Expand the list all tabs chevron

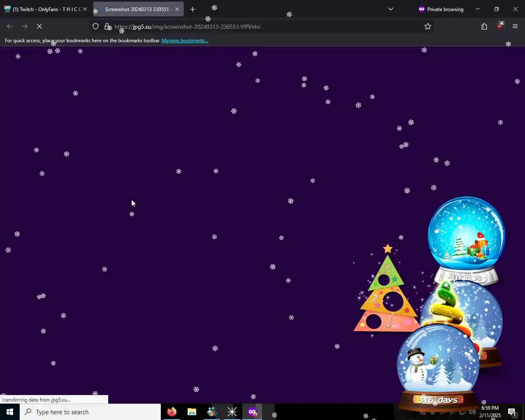[391, 9]
